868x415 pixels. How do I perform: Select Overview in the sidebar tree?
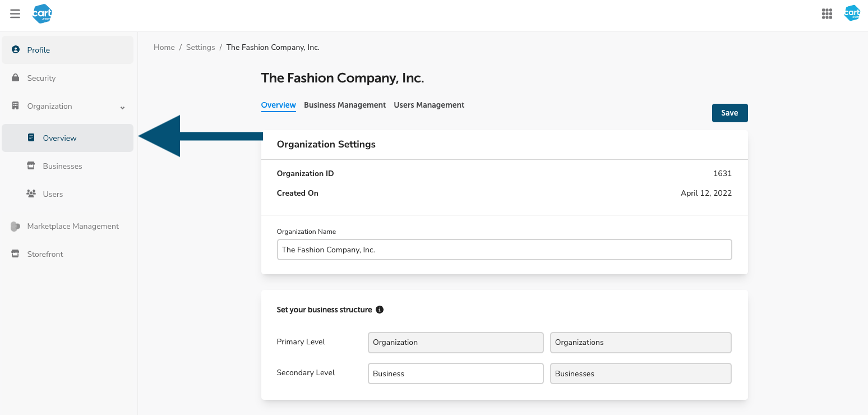(x=59, y=138)
